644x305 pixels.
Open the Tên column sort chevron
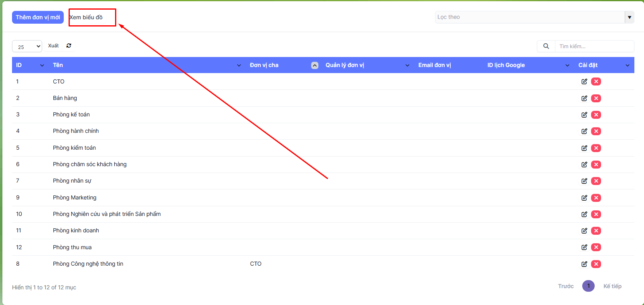click(x=239, y=65)
